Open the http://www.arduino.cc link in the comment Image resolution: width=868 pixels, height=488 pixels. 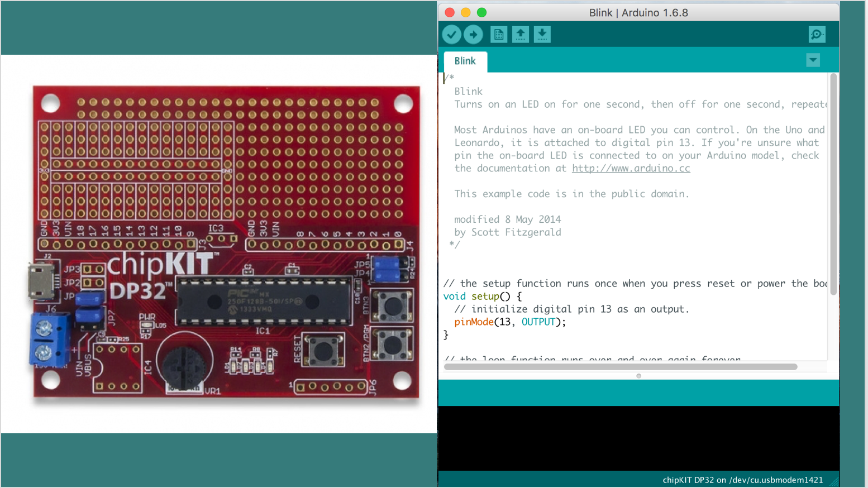pyautogui.click(x=631, y=168)
